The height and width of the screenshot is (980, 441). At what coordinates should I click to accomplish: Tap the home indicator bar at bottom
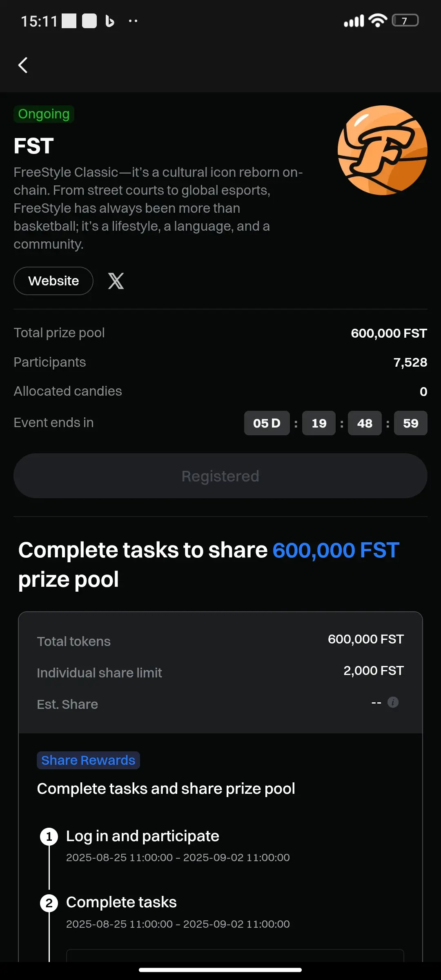click(220, 970)
